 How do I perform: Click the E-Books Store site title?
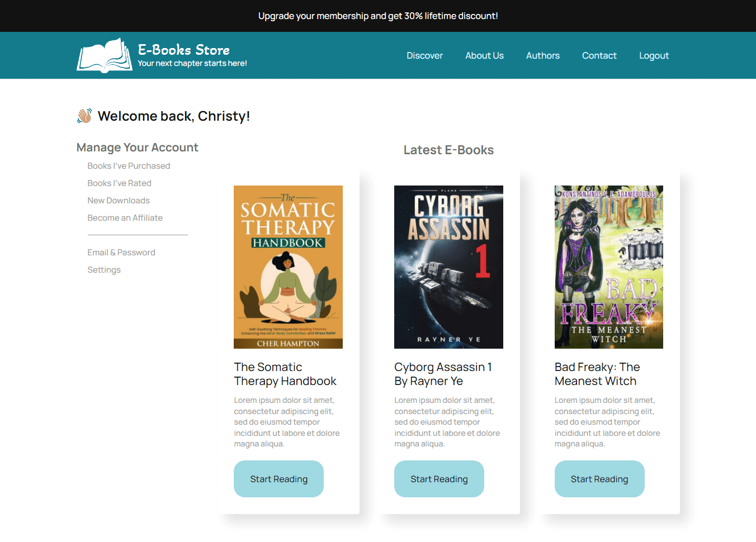tap(184, 50)
